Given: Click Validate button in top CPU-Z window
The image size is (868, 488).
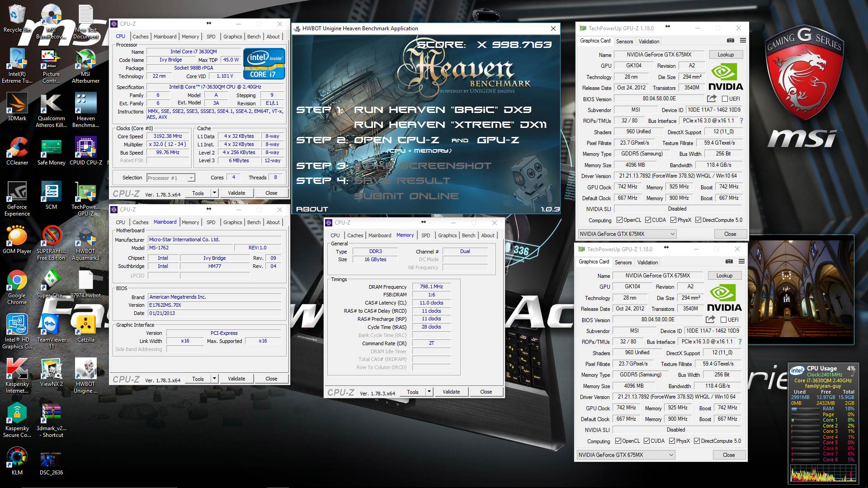Looking at the screenshot, I should coord(236,193).
